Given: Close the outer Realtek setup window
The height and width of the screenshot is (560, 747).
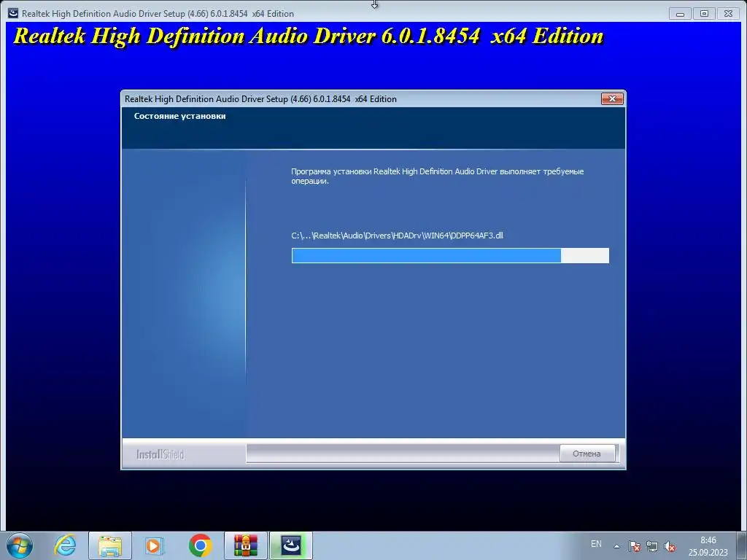Looking at the screenshot, I should pyautogui.click(x=729, y=14).
